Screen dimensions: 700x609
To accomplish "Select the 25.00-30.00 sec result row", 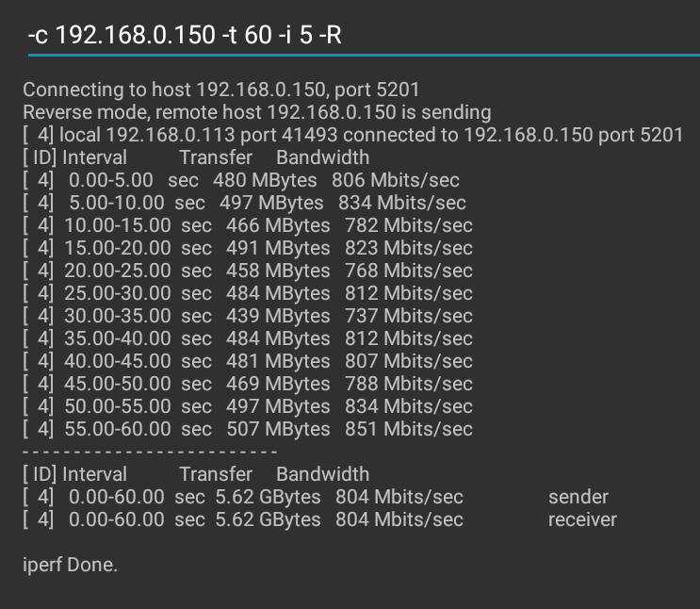I will point(247,293).
